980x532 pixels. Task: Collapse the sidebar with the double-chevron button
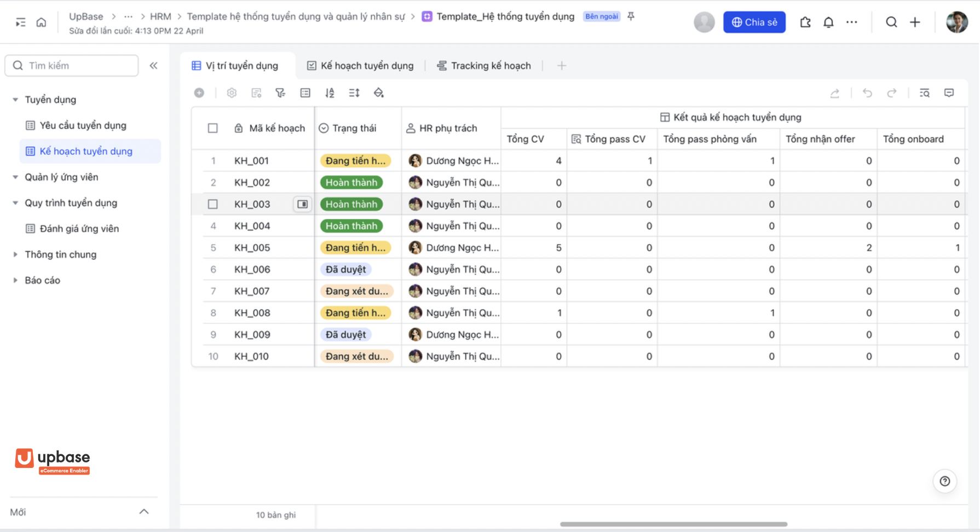(x=154, y=66)
